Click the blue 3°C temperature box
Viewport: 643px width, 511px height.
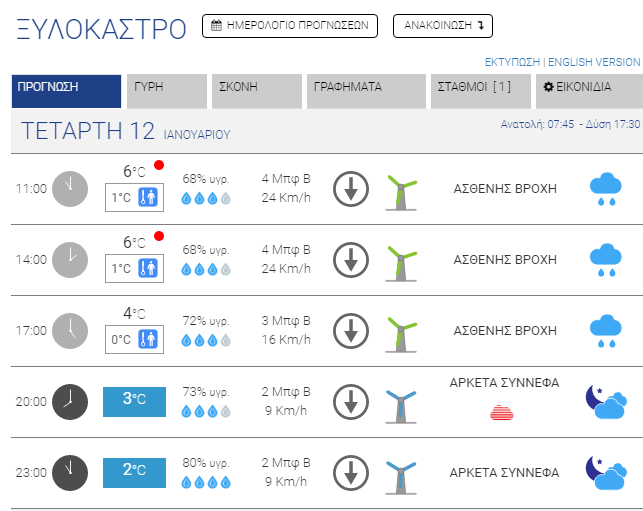134,401
